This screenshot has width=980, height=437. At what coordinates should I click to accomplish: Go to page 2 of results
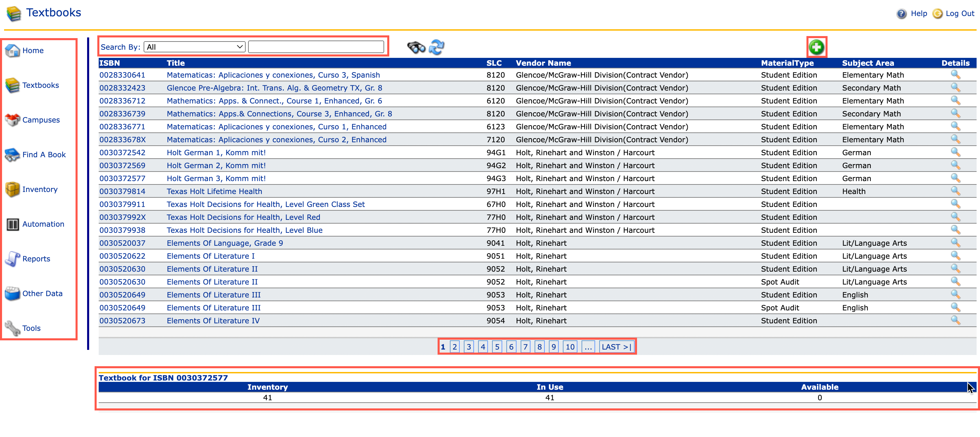click(454, 347)
